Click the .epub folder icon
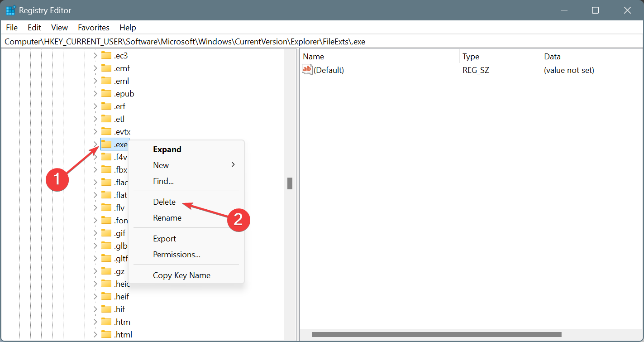Image resolution: width=644 pixels, height=342 pixels. pyautogui.click(x=106, y=93)
